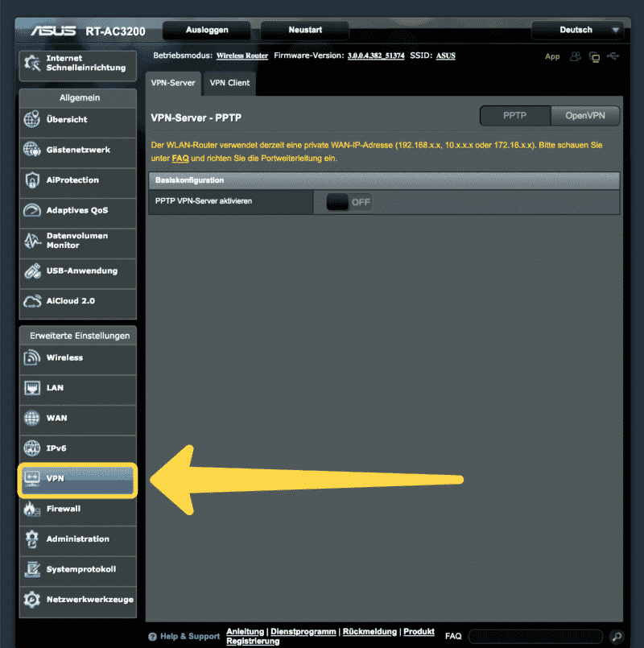This screenshot has width=644, height=648.
Task: Click the Gästenetzwerk icon
Action: (x=32, y=150)
